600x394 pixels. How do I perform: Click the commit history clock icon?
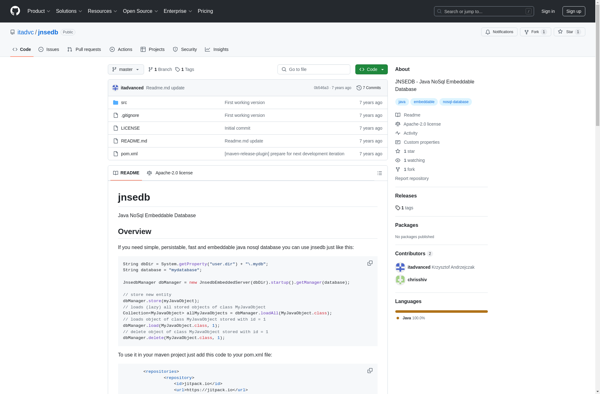click(x=359, y=88)
